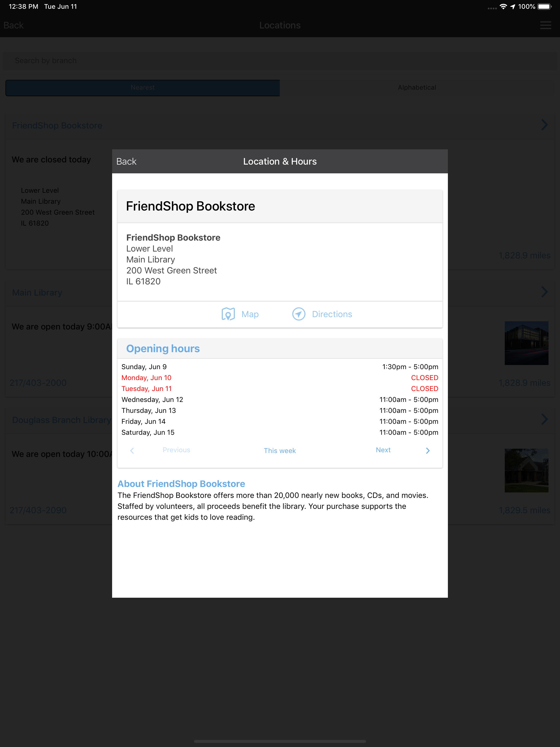Open FriendShop Bookstore in background list
Screen dimensions: 560x747
[x=57, y=126]
